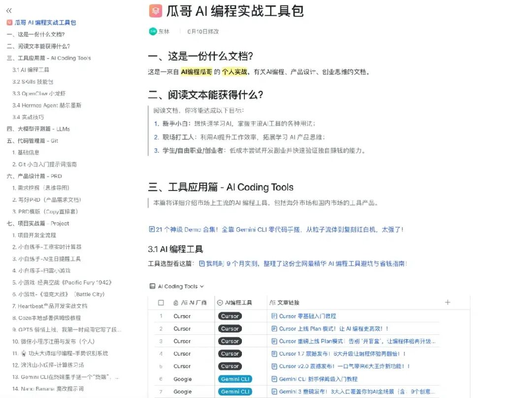Viewport: 532px width, 398px height.
Task: Open Cursor 上线 Plan 模式 article link
Action: coord(333,329)
